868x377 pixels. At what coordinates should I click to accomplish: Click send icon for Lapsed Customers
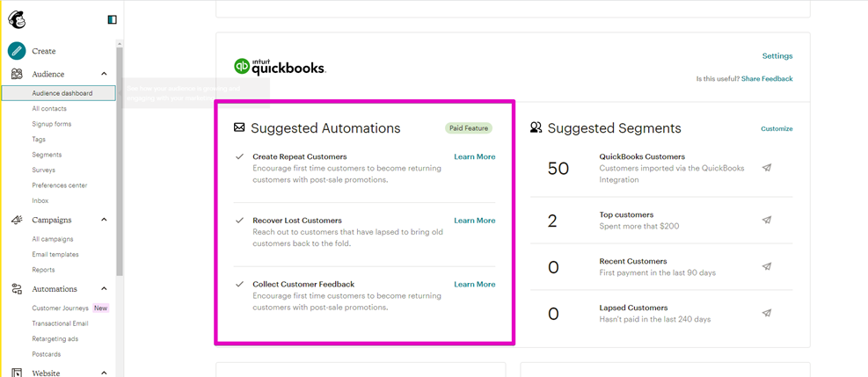point(767,313)
